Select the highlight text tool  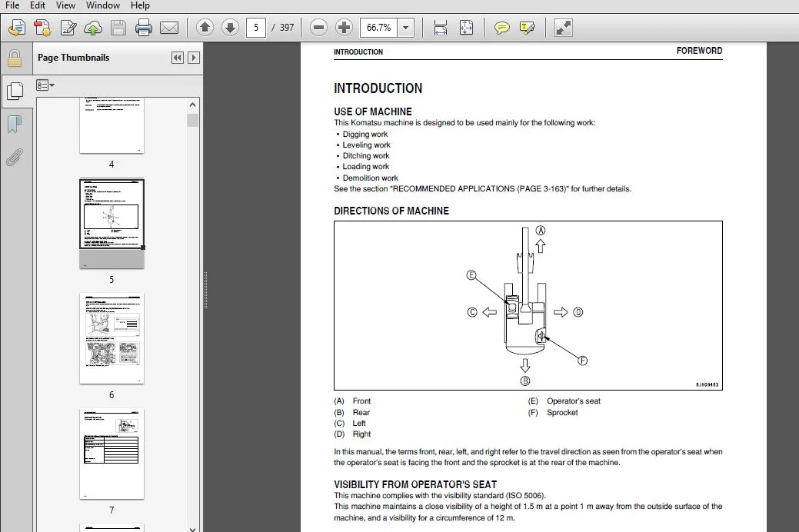pyautogui.click(x=527, y=28)
